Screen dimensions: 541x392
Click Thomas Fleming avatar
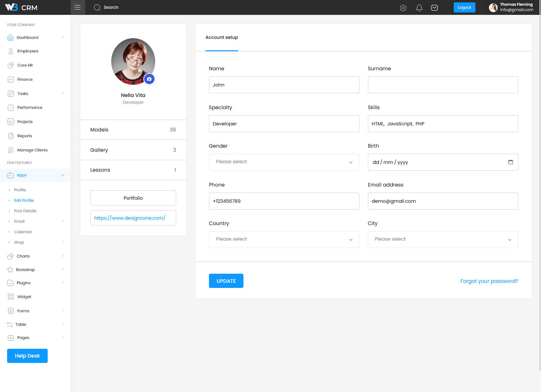493,7
